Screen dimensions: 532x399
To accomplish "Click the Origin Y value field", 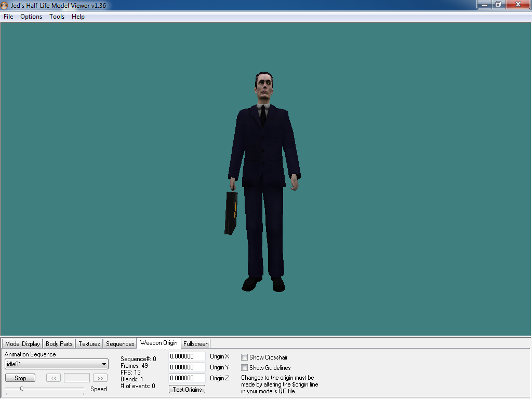I will click(x=187, y=367).
